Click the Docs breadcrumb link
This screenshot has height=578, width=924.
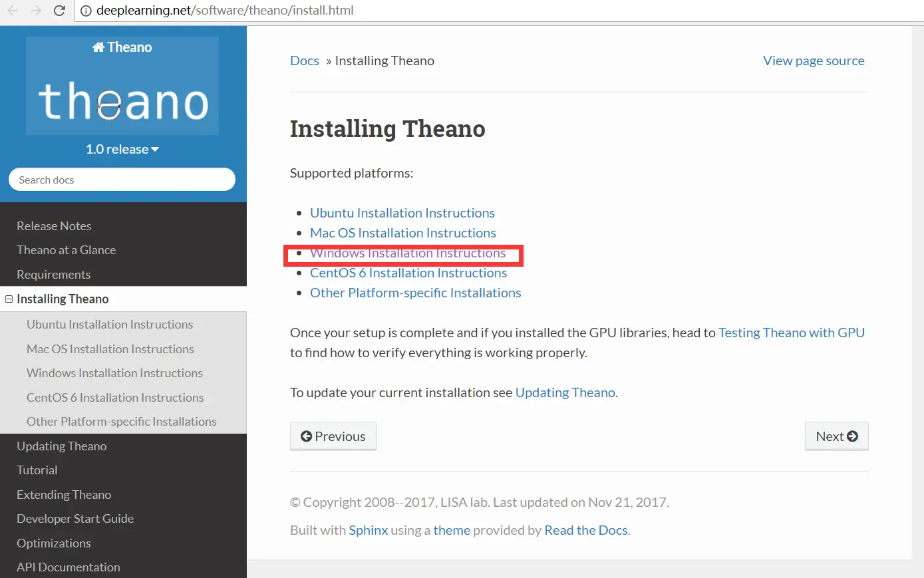coord(305,61)
